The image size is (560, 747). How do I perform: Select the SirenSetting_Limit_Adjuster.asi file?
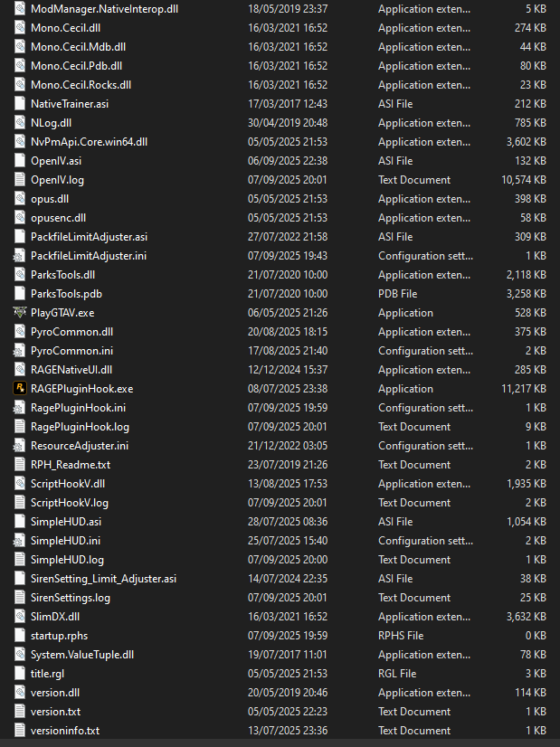(x=103, y=579)
